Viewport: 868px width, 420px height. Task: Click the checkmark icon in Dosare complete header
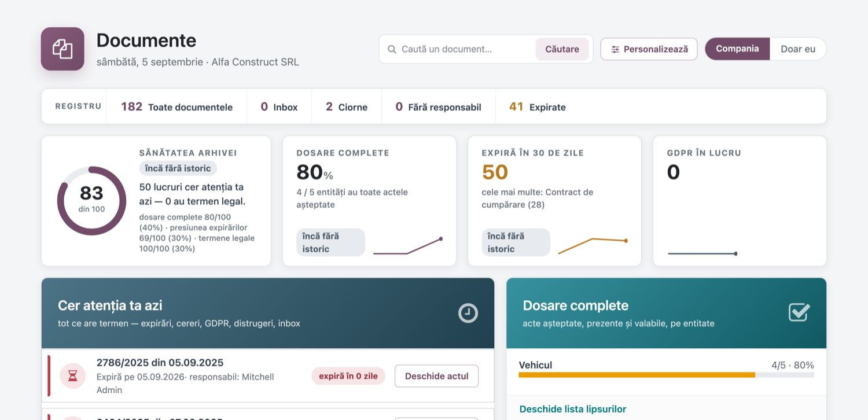coord(799,312)
